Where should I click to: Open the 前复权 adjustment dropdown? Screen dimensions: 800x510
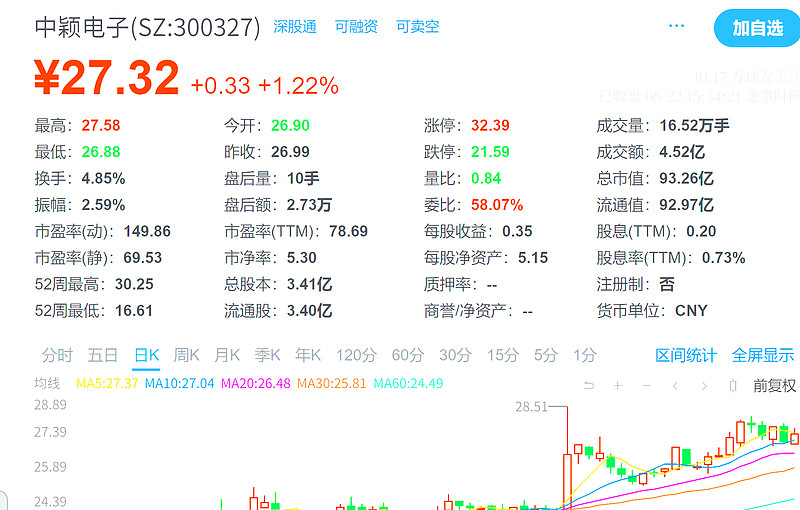(x=774, y=386)
